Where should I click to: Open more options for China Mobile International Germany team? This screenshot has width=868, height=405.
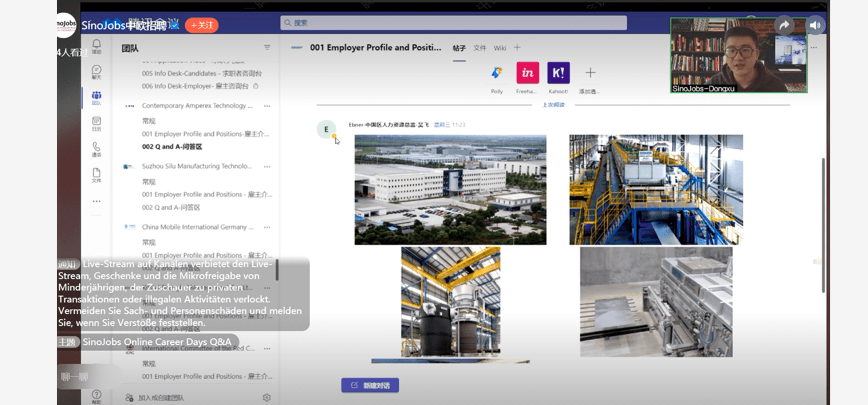tap(267, 227)
